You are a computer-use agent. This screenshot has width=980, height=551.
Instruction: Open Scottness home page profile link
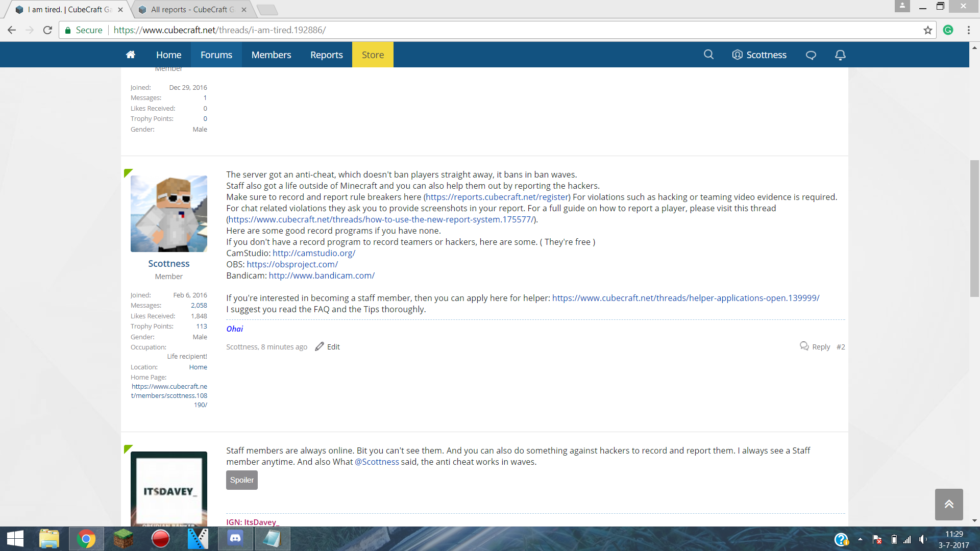tap(169, 395)
